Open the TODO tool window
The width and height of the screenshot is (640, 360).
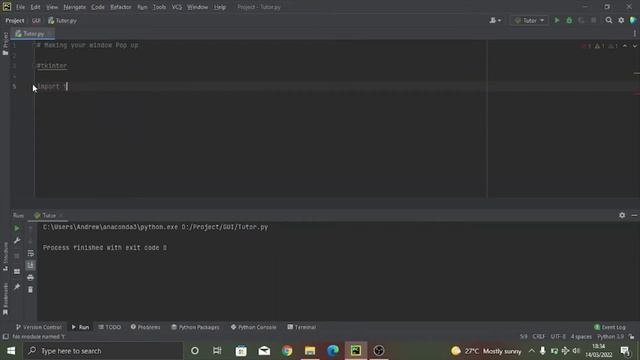point(110,327)
